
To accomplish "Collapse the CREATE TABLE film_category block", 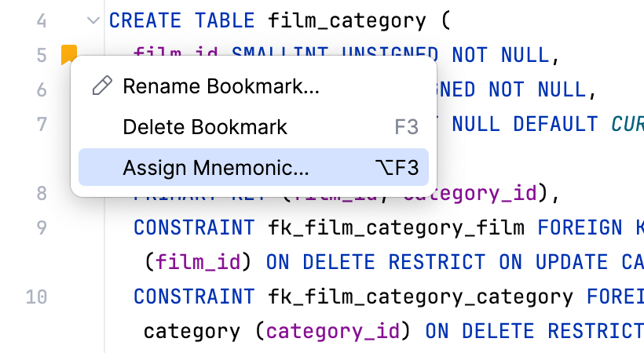I will click(93, 20).
